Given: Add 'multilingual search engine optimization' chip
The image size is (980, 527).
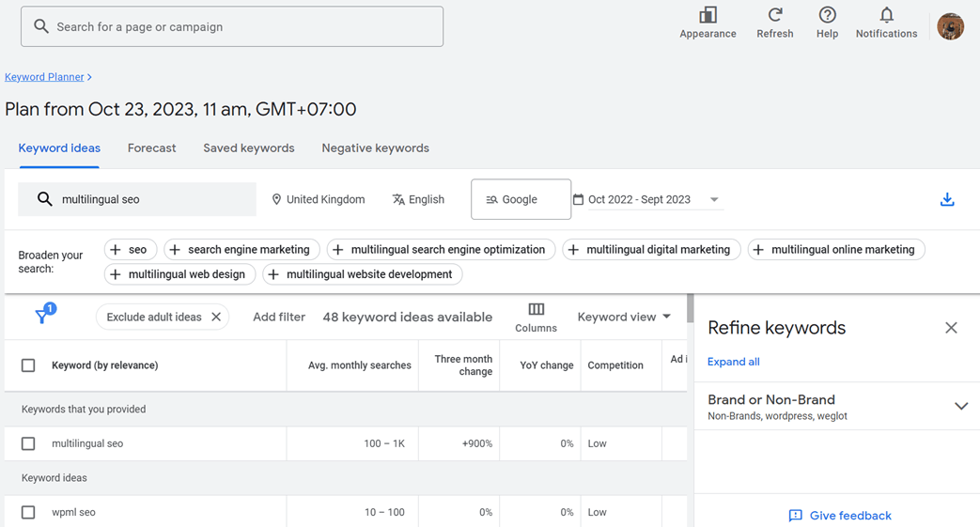Looking at the screenshot, I should tap(441, 250).
